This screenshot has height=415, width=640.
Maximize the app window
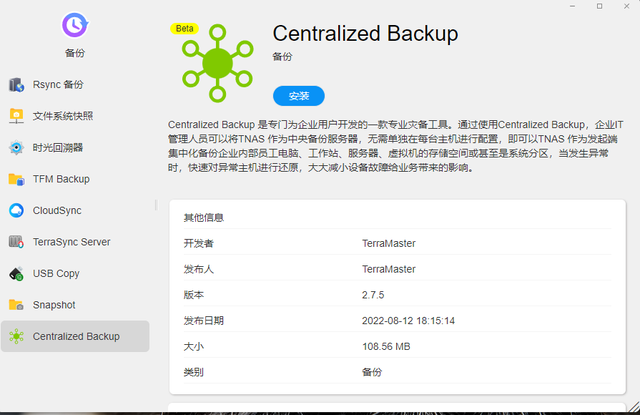(x=598, y=7)
